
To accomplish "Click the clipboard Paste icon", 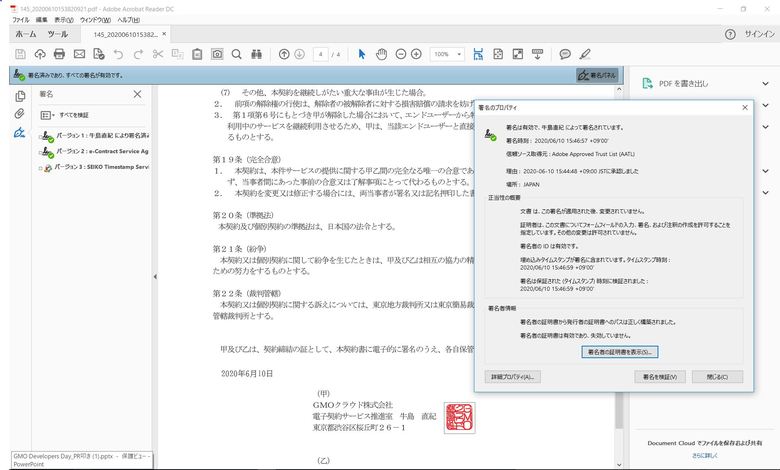I will (197, 54).
